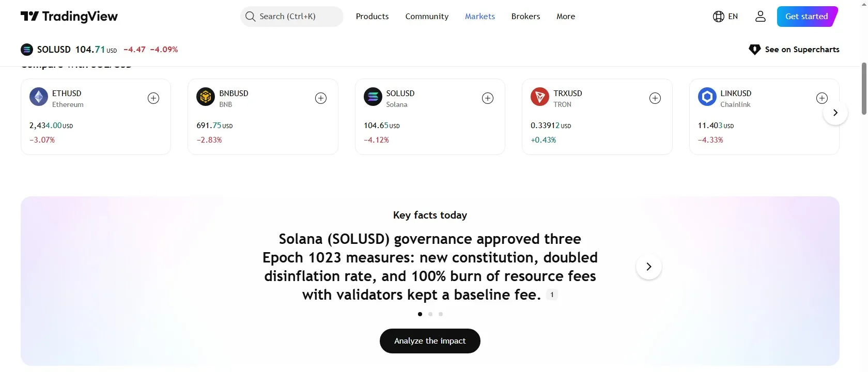Click the −4.09% header change value
The width and height of the screenshot is (868, 372).
click(164, 50)
